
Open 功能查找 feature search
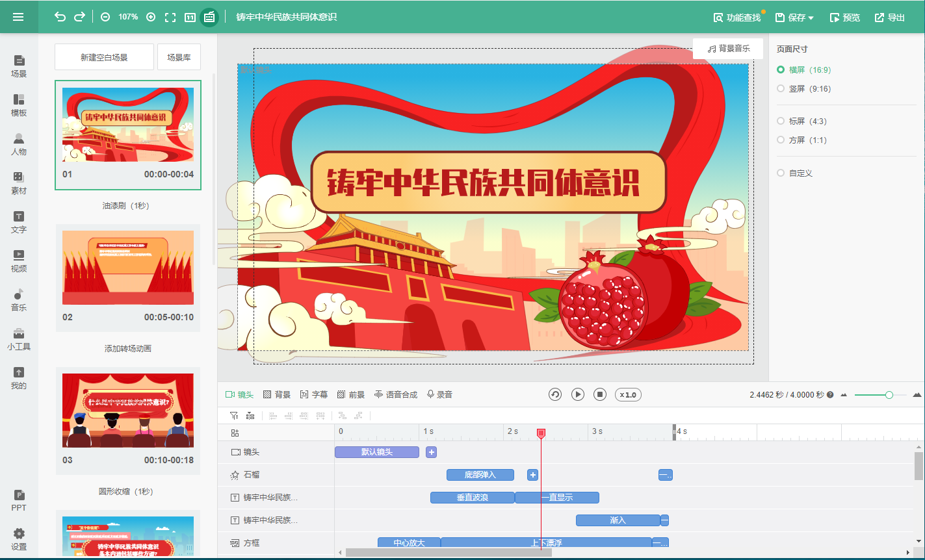737,18
